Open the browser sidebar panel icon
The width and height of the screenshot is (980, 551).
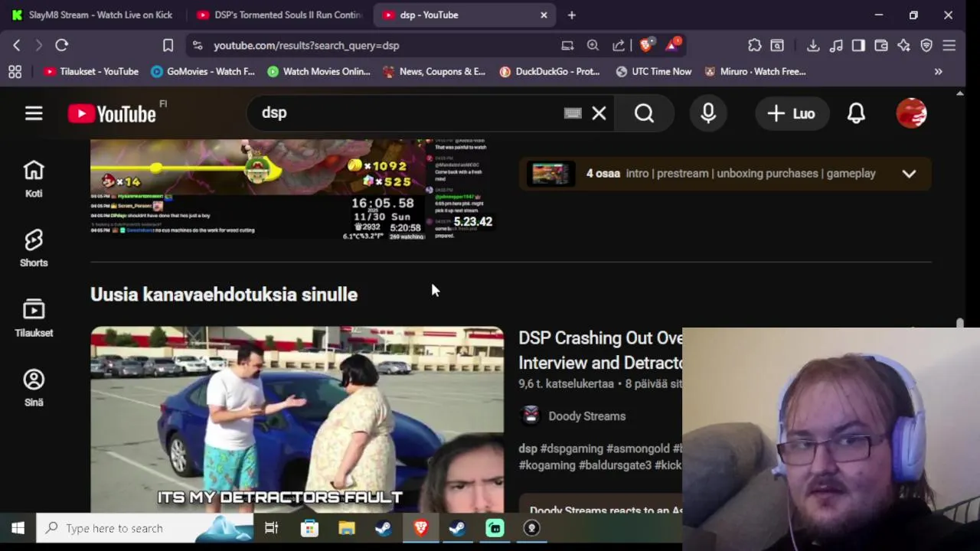pos(858,45)
